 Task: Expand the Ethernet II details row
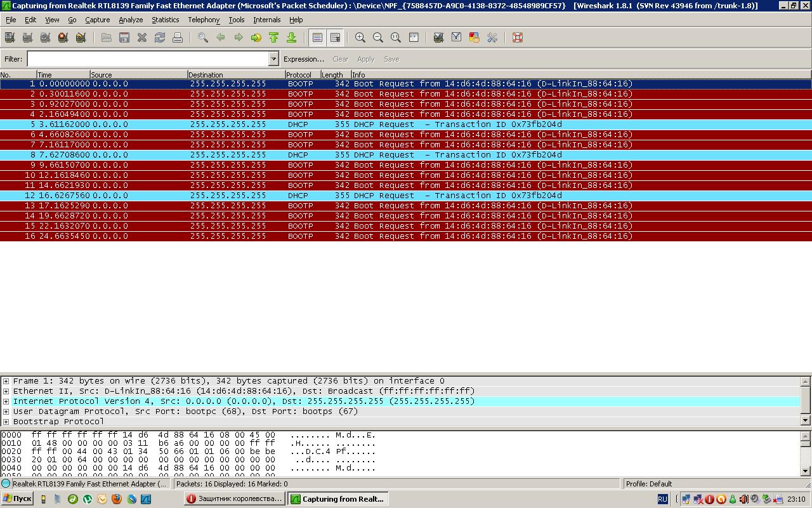pyautogui.click(x=6, y=391)
